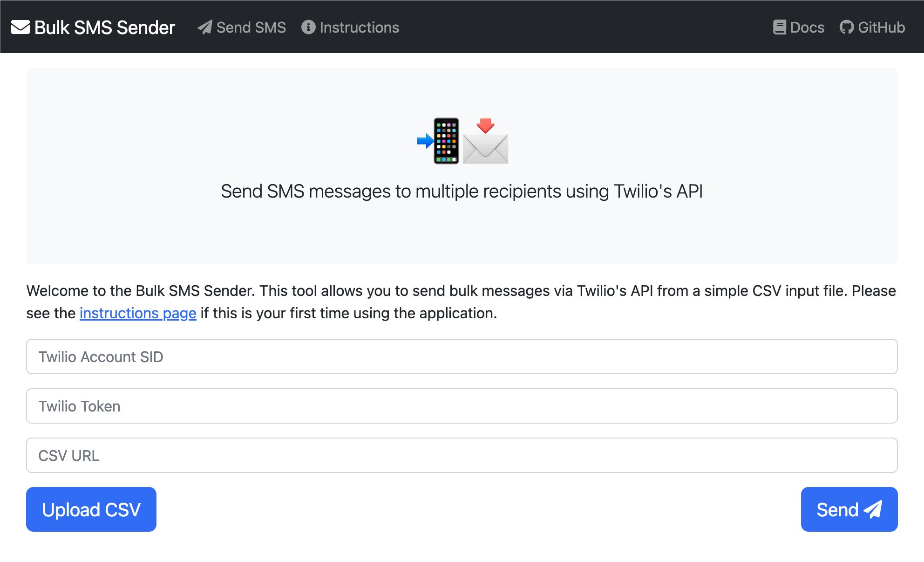The width and height of the screenshot is (924, 562).
Task: Click the Bulk SMS Sender brand title
Action: pyautogui.click(x=104, y=27)
